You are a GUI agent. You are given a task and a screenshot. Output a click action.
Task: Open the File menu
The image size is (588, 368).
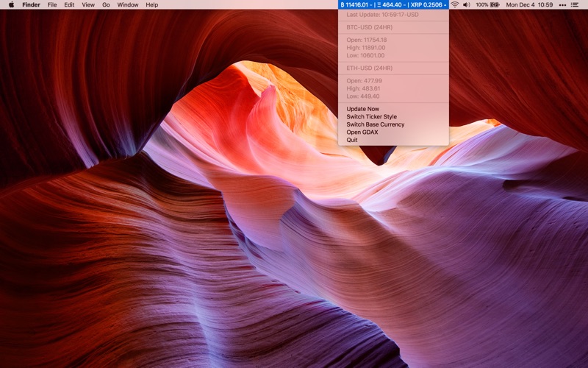pos(52,4)
